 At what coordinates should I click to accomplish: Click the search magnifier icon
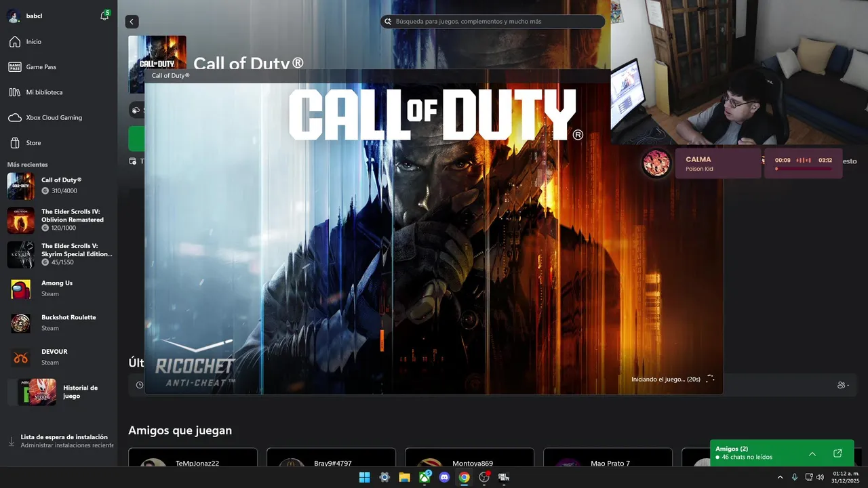389,22
